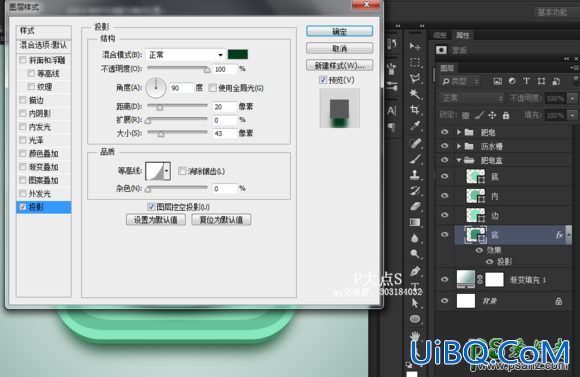The height and width of the screenshot is (377, 580).
Task: Select the Rectangular Marquee tool
Action: [415, 62]
